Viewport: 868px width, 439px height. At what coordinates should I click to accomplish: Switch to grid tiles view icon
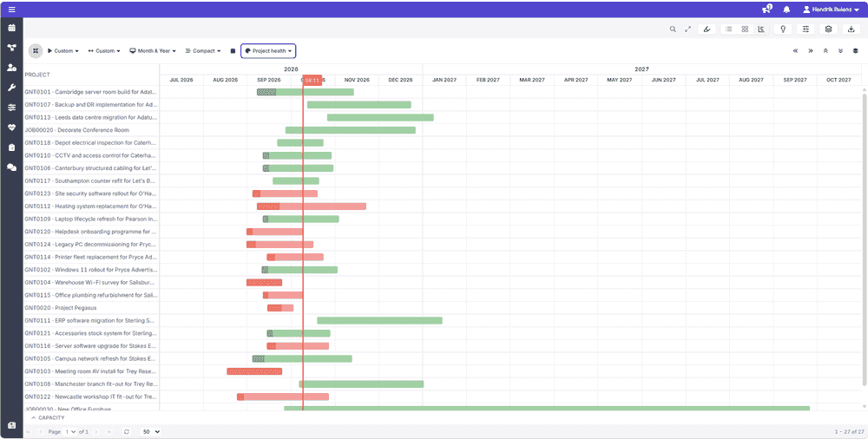[745, 29]
